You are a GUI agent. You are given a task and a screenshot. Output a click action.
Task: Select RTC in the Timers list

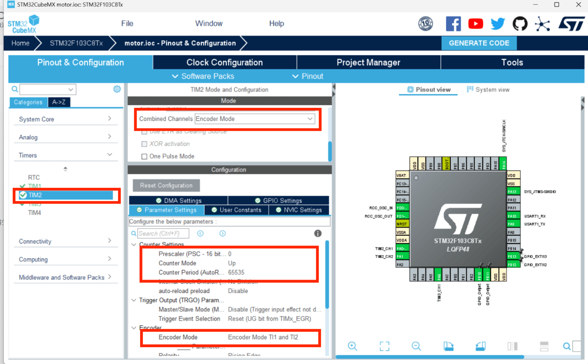pyautogui.click(x=34, y=177)
